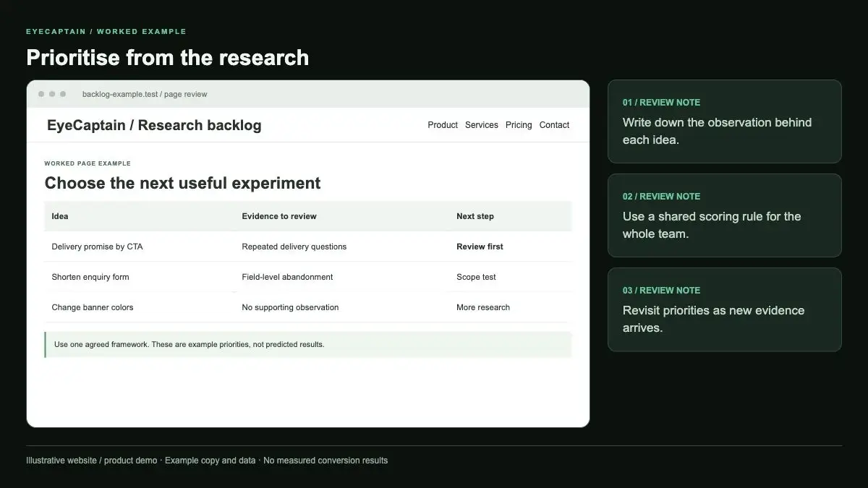This screenshot has width=868, height=488.
Task: Click the 'WORKED PAGE EXAMPLE' label
Action: point(88,163)
